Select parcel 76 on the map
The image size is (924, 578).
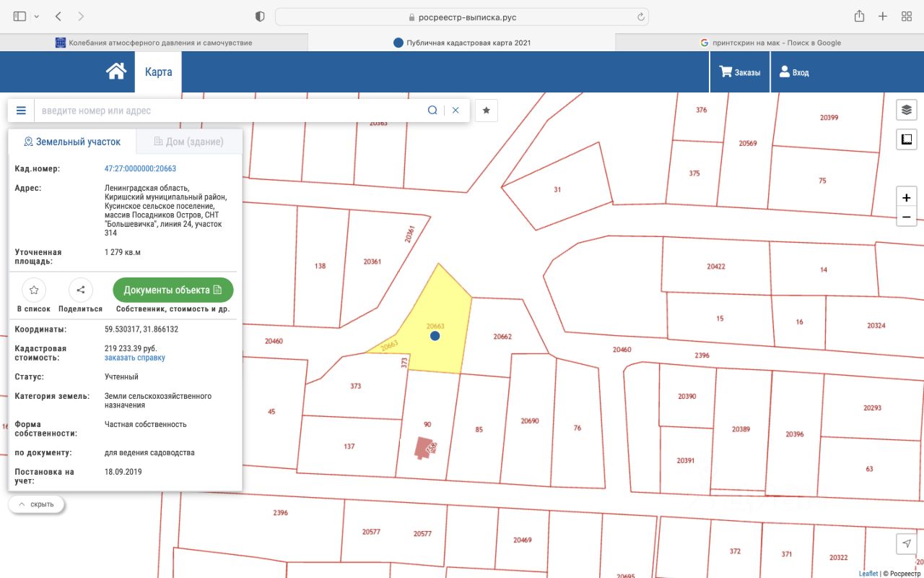point(577,428)
